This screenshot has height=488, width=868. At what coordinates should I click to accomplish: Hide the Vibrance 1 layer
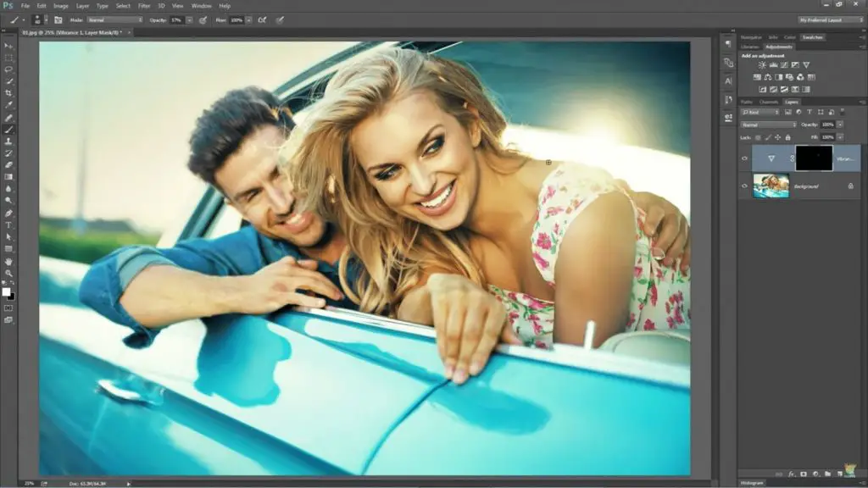[745, 158]
